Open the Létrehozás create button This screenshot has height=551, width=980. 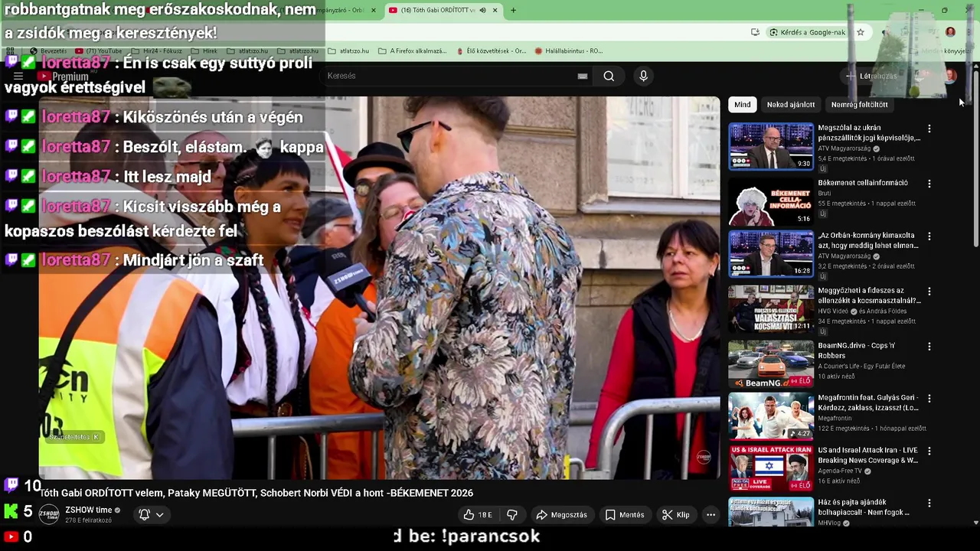[x=871, y=76]
